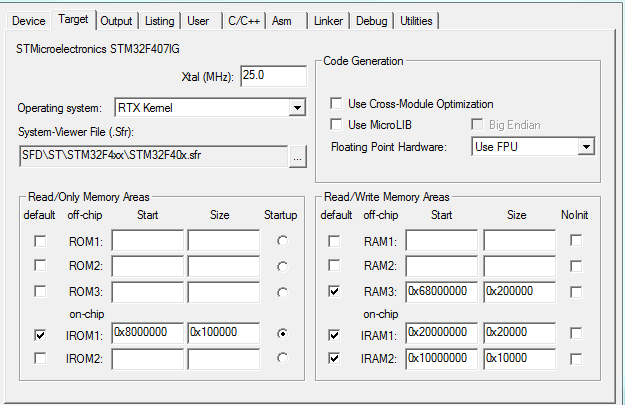
Task: Click the IRAM1 Size field
Action: coord(519,333)
